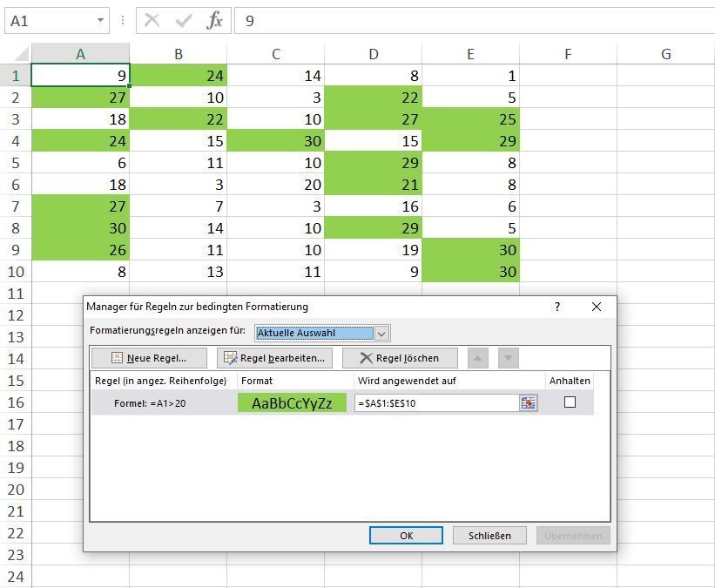Select row 10 header

(16, 272)
